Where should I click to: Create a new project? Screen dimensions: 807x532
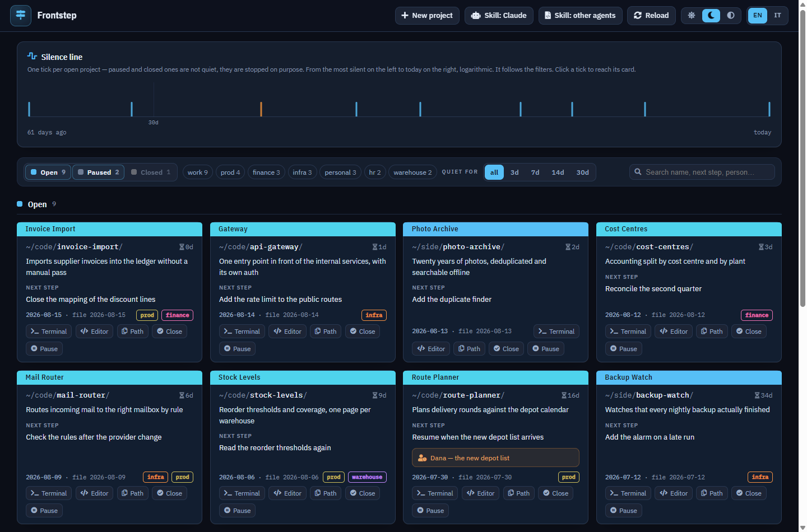[x=427, y=16]
